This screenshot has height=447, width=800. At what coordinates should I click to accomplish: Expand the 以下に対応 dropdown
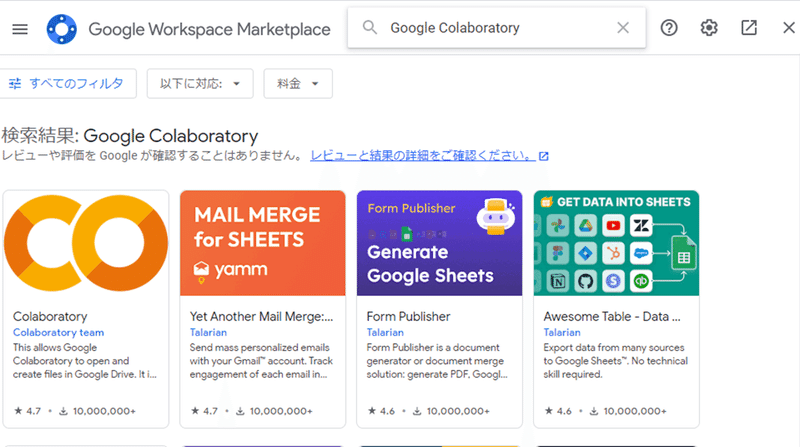[200, 84]
